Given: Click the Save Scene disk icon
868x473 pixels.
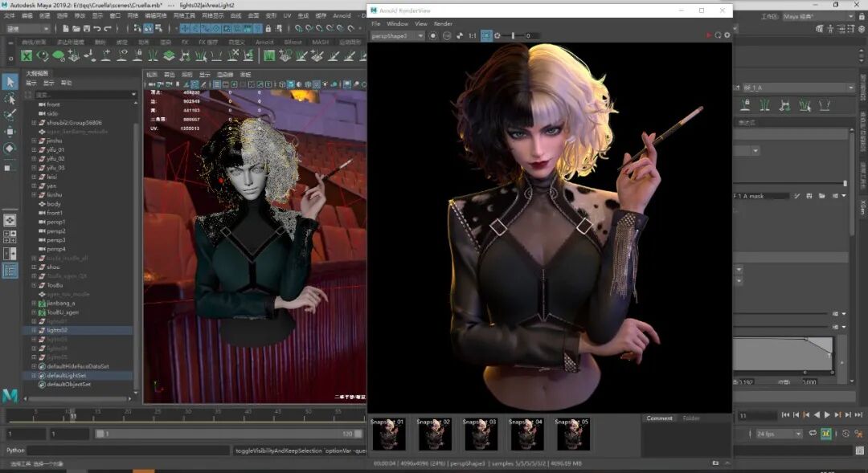Looking at the screenshot, I should tap(86, 28).
